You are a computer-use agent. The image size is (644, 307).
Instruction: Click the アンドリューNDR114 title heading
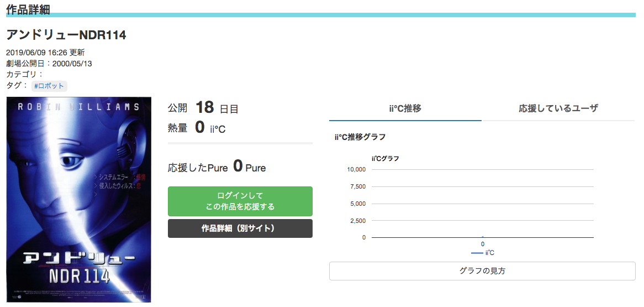(x=66, y=35)
